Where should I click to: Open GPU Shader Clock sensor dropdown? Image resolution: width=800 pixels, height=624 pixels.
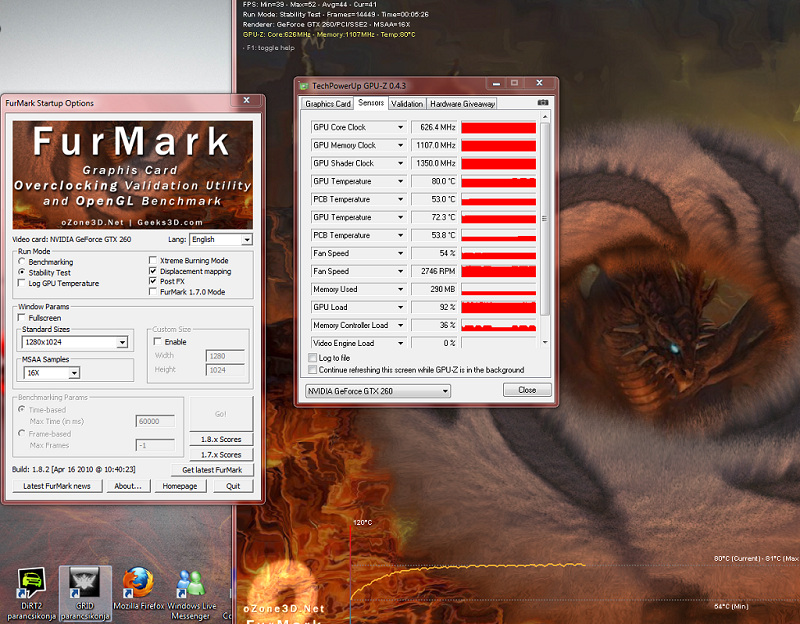400,163
